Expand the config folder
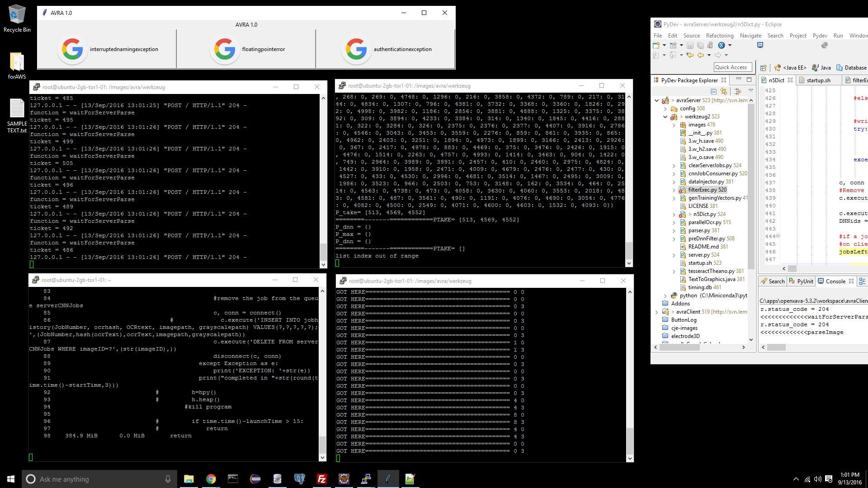This screenshot has width=868, height=488. click(665, 108)
